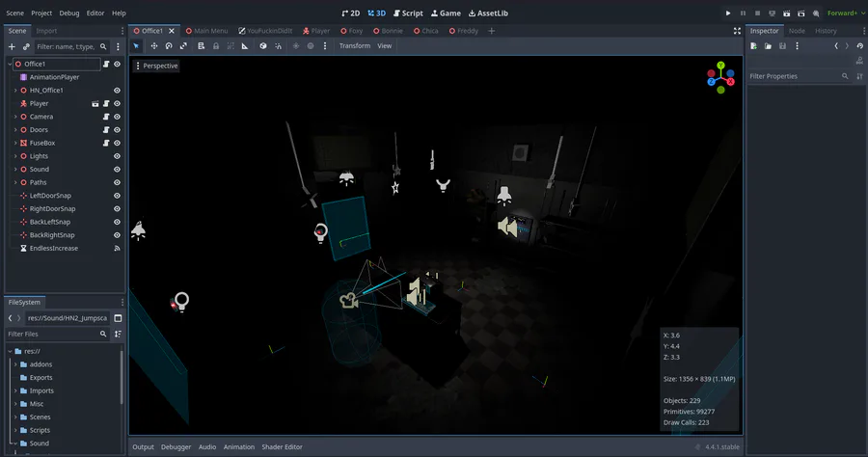
Task: Hide the HN_Office1 node
Action: pos(117,91)
